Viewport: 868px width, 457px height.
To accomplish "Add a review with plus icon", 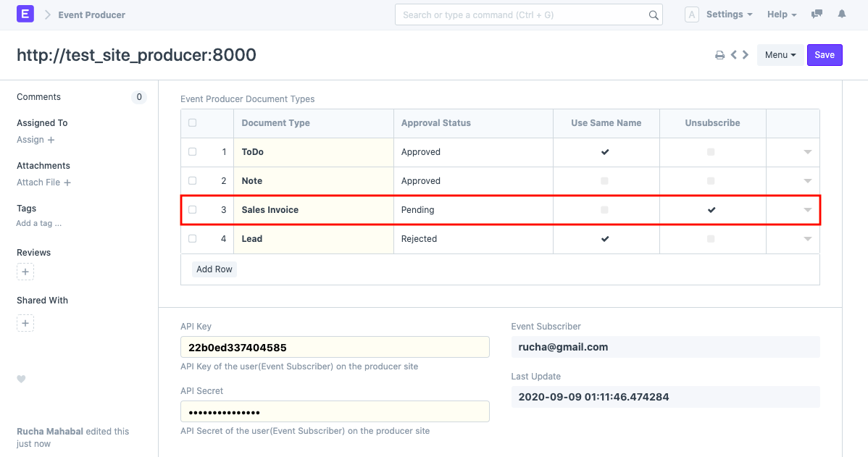I will tap(25, 272).
